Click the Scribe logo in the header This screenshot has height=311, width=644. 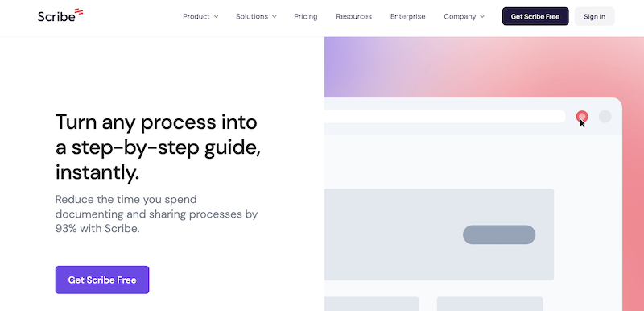[60, 15]
